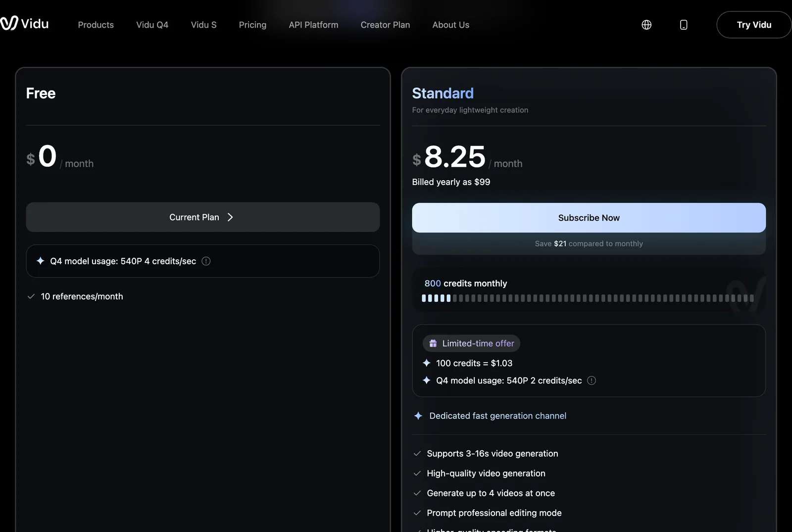Click sparkle icon next to 100 credits
The image size is (792, 532).
pos(427,363)
